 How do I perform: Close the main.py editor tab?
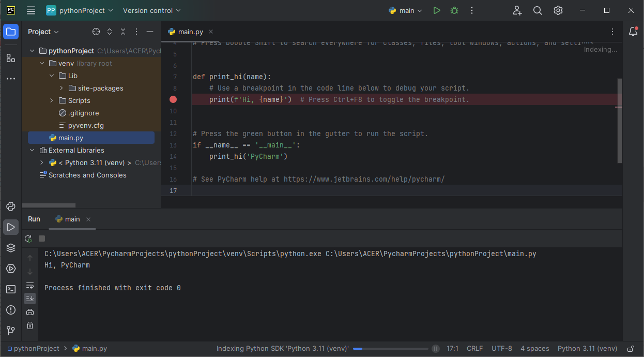point(211,32)
